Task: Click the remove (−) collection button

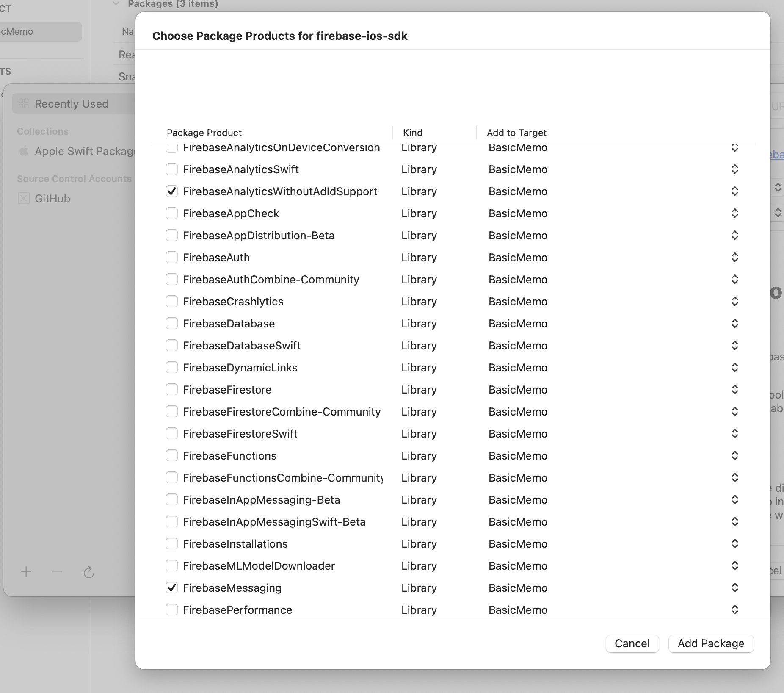Action: pyautogui.click(x=57, y=572)
